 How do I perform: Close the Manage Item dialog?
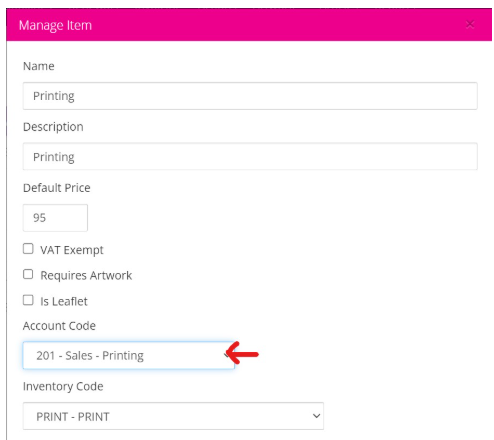[470, 24]
